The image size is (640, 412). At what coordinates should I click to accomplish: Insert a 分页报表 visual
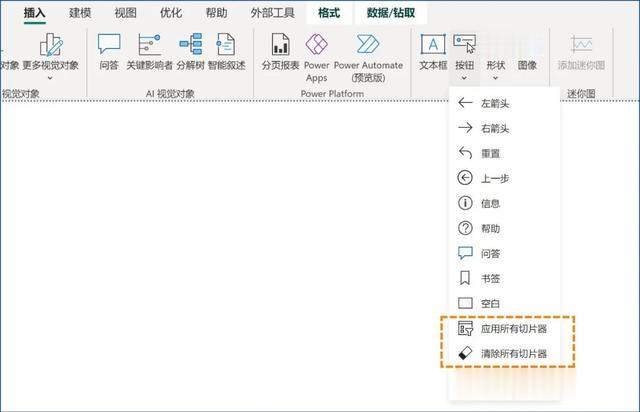pos(280,51)
